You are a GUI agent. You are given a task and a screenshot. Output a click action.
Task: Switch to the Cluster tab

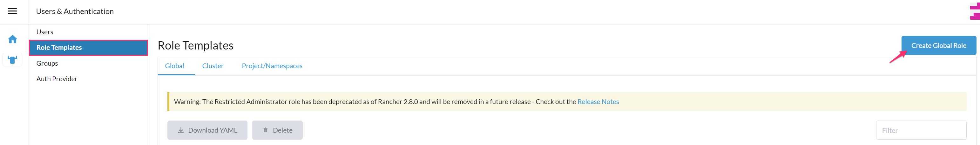coord(213,66)
